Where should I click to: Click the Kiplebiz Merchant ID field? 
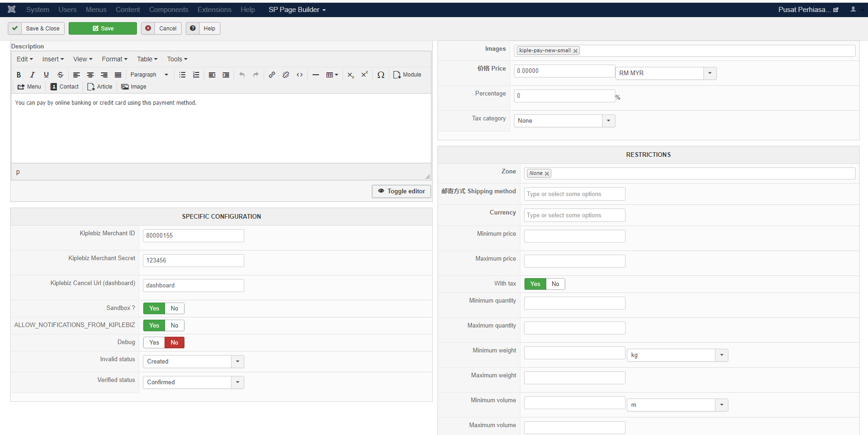click(194, 236)
